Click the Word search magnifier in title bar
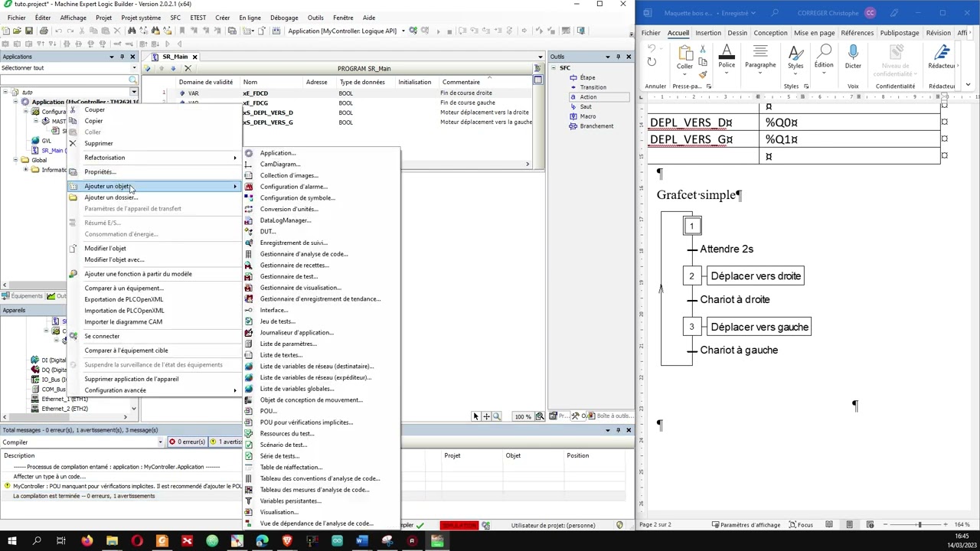 point(774,13)
